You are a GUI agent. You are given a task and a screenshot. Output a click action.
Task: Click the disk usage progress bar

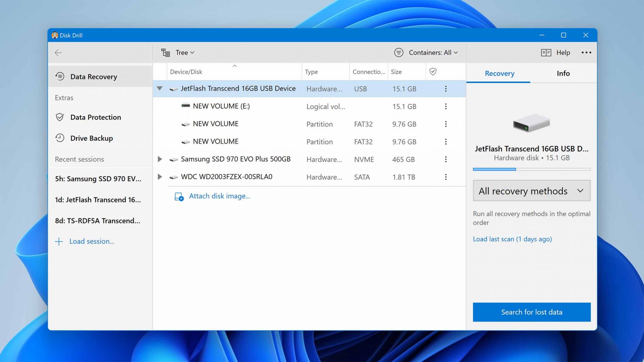(532, 169)
